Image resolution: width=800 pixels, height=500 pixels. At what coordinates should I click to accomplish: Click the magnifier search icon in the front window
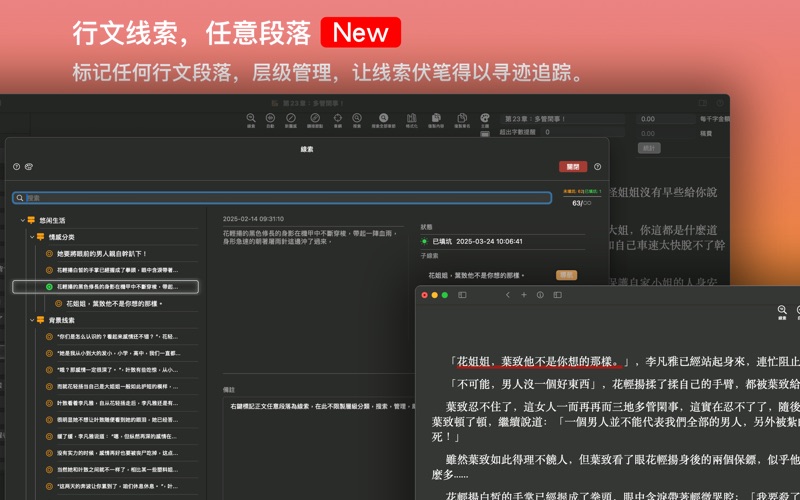point(783,311)
